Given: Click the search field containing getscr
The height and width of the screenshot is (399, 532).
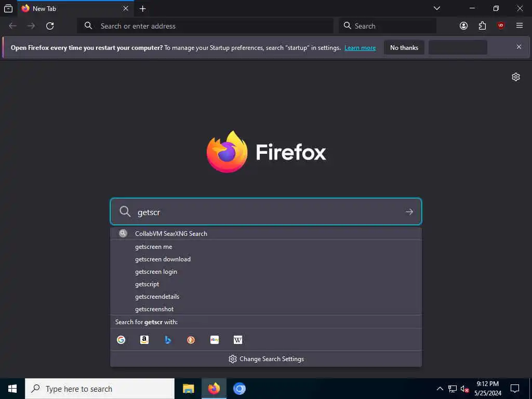Looking at the screenshot, I should (x=266, y=212).
